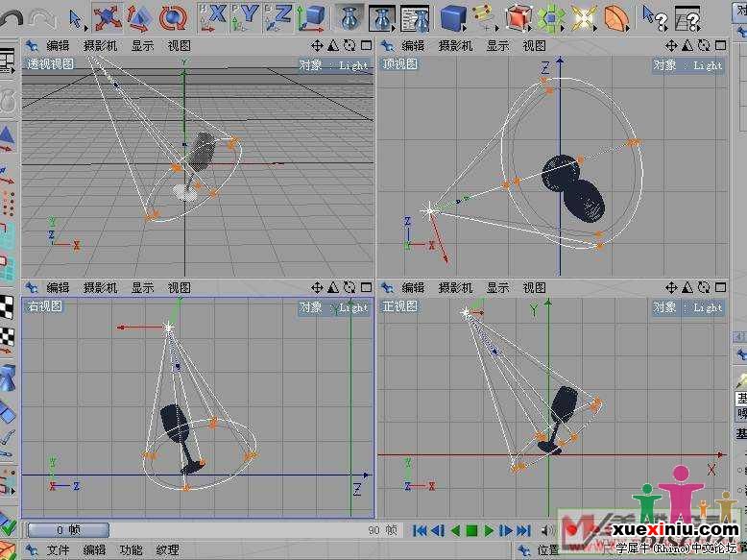Click pan camera icon in 顶视图 viewport
This screenshot has width=747, height=560.
pyautogui.click(x=671, y=46)
